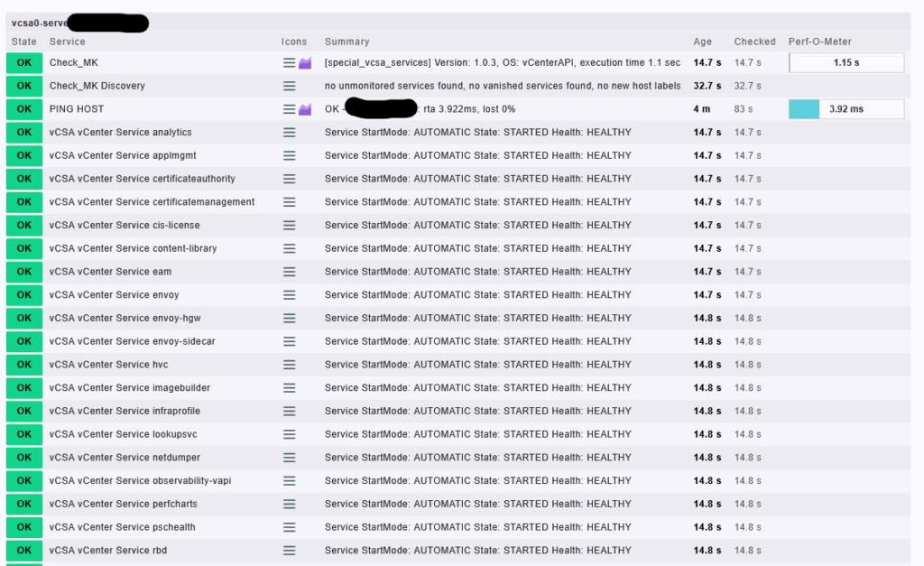Screen dimensions: 924x566
Task: Open action menu for the lookupsvc service
Action: (x=289, y=434)
